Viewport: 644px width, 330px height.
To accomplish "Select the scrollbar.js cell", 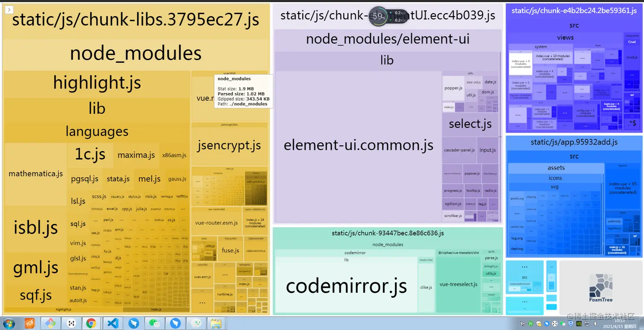I will (453, 216).
